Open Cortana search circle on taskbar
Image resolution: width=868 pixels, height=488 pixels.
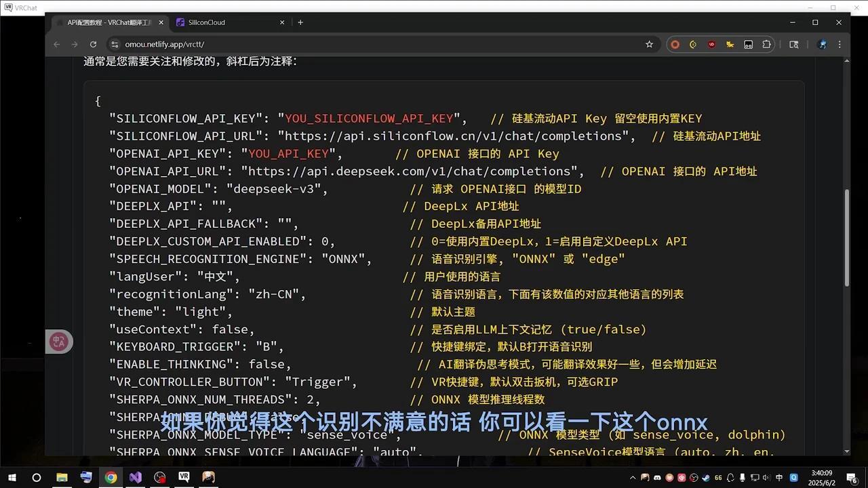click(x=37, y=477)
